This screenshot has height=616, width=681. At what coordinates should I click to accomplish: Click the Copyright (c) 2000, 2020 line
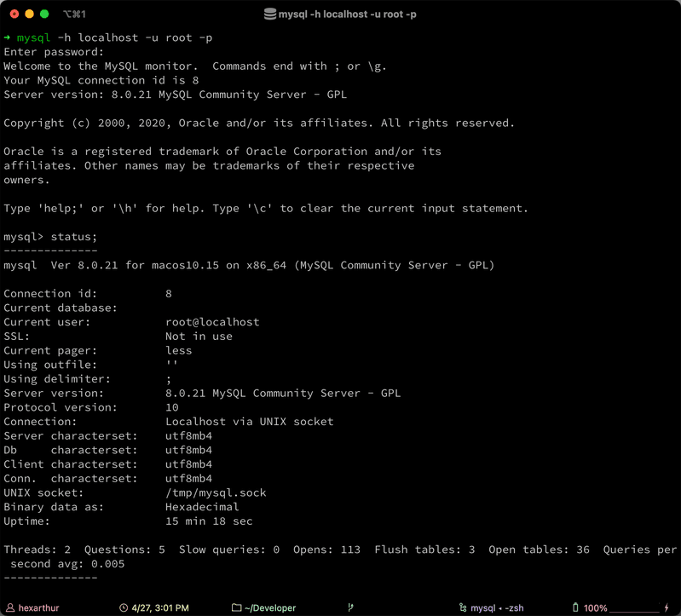pyautogui.click(x=259, y=124)
